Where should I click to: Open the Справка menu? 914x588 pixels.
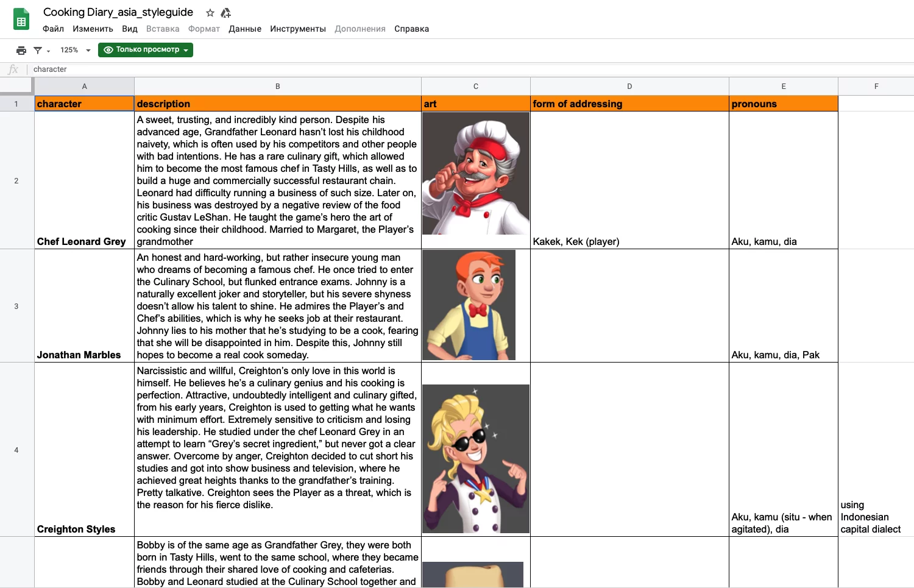pos(411,29)
